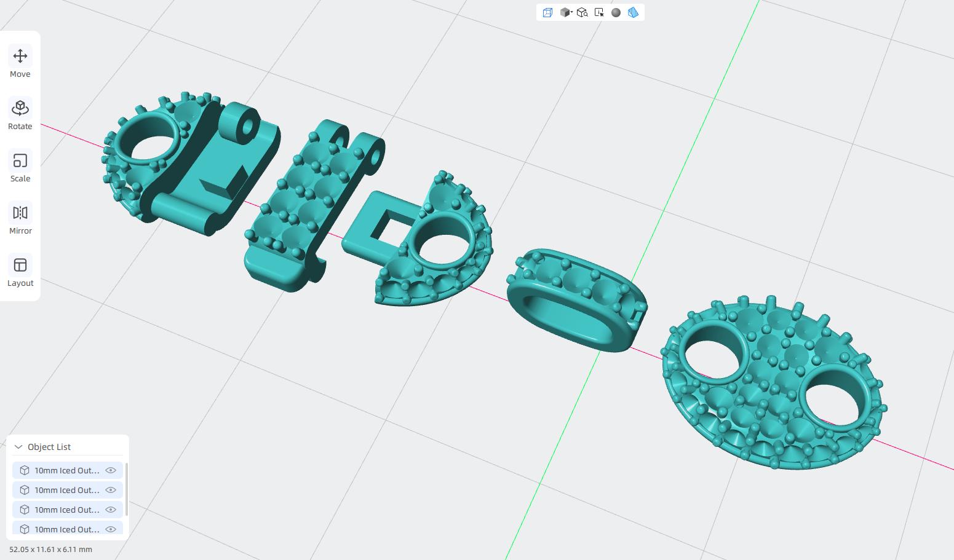The height and width of the screenshot is (560, 954).
Task: Open the Layout tool
Action: (x=20, y=272)
